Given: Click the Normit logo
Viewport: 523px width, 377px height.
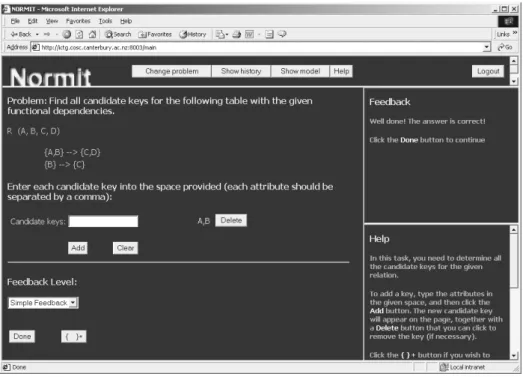Looking at the screenshot, I should 50,77.
